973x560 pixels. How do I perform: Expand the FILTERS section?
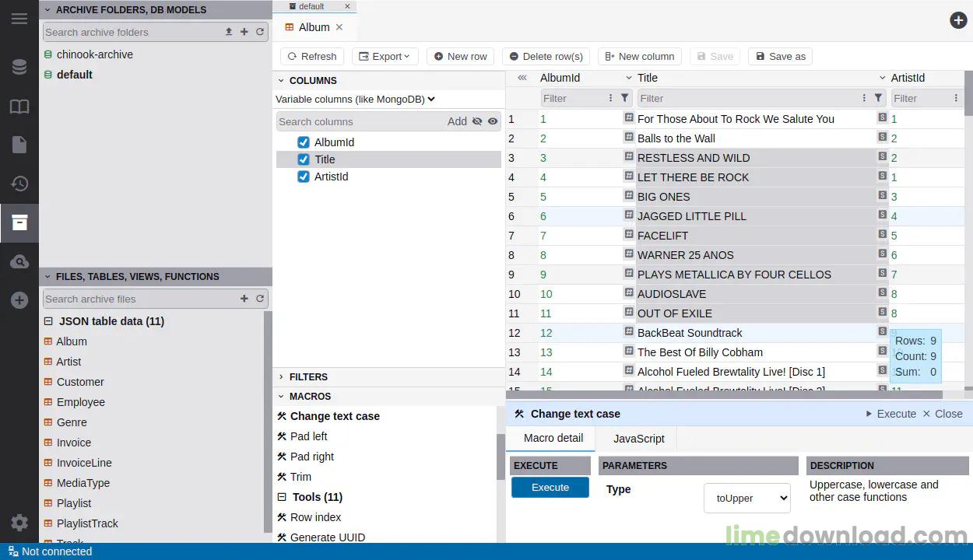pos(282,377)
